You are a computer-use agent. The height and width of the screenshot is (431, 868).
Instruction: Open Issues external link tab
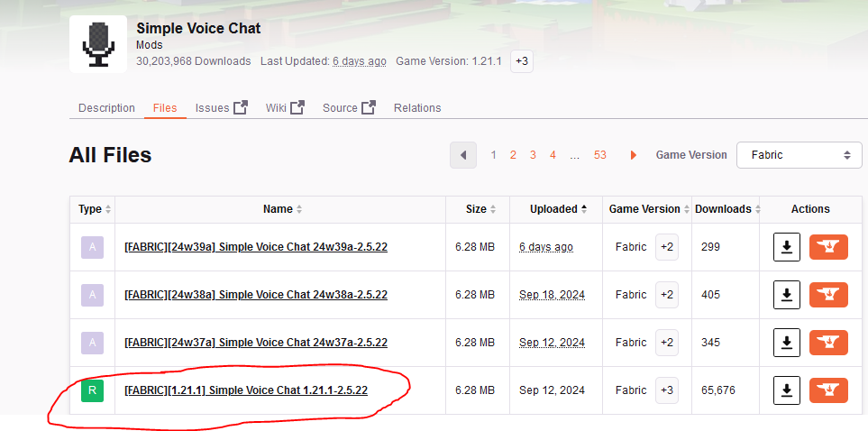[222, 107]
